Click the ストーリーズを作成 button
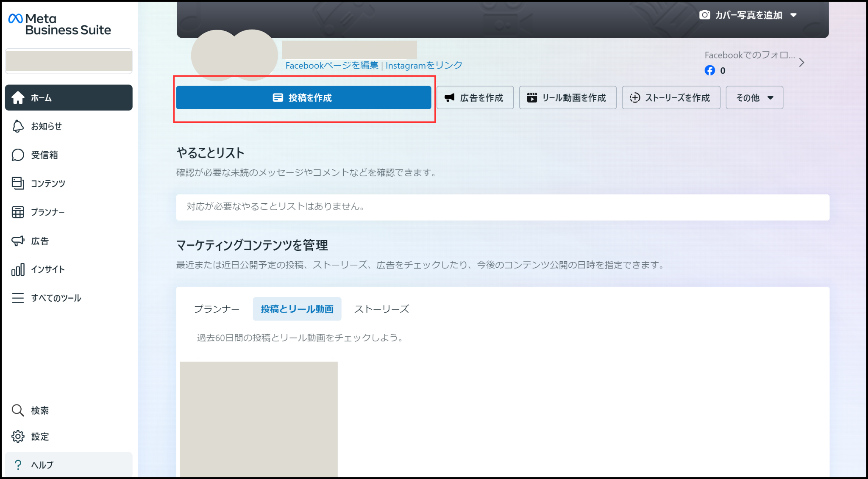 click(671, 98)
